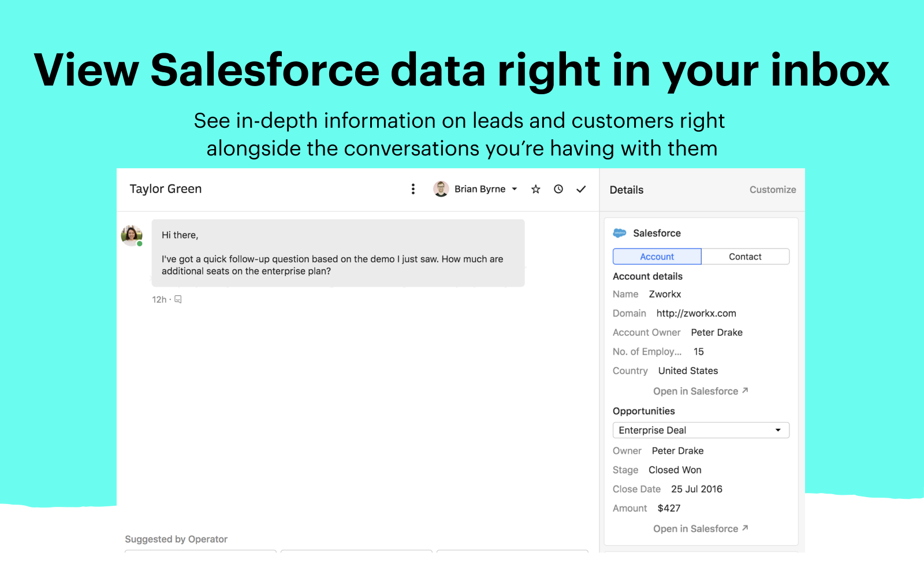Click Taylor Green's avatar beside message
This screenshot has width=924, height=578.
[x=132, y=235]
